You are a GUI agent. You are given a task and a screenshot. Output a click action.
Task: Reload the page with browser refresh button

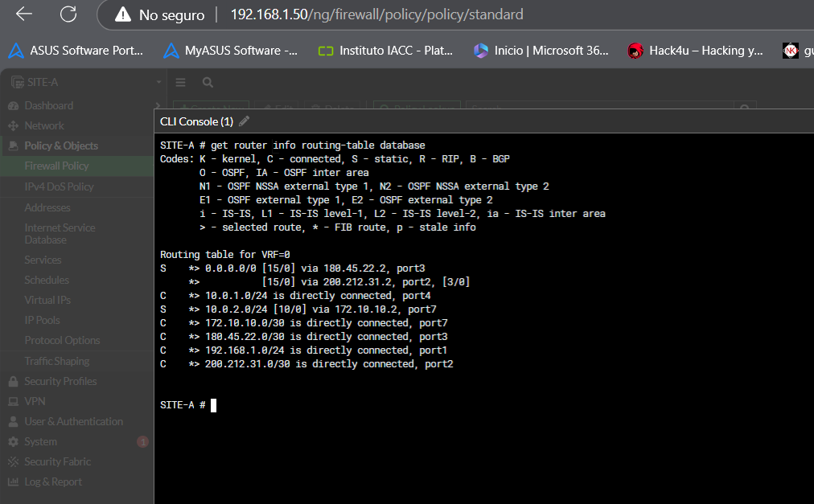click(68, 14)
